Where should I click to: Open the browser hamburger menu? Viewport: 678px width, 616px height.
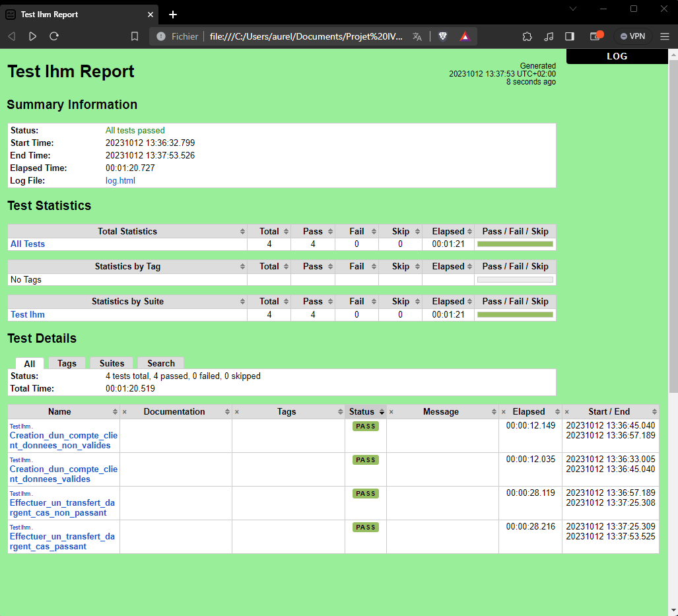(665, 36)
